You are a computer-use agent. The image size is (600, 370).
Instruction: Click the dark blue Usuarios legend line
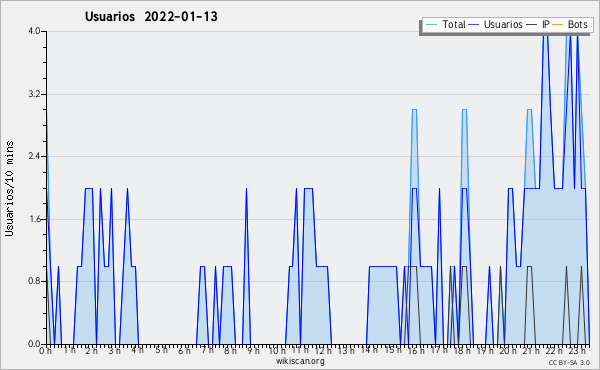pos(474,25)
